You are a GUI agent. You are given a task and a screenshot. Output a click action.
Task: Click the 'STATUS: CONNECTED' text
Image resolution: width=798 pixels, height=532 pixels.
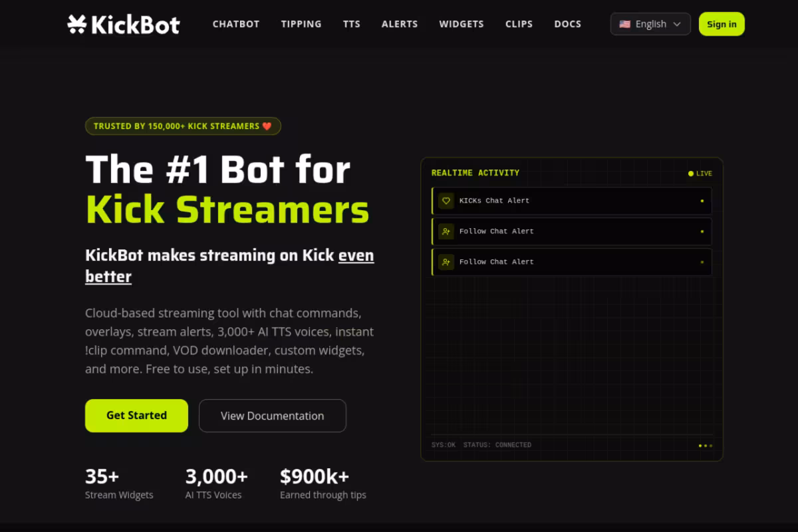tap(497, 445)
